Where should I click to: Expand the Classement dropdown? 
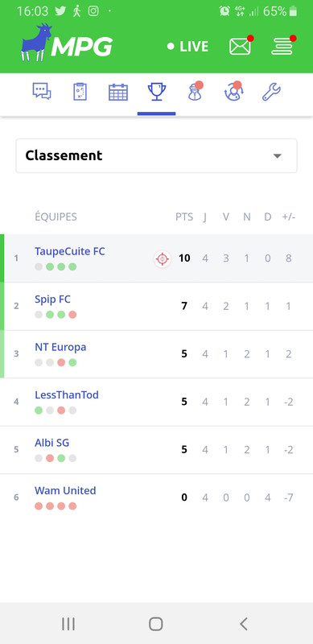(156, 155)
